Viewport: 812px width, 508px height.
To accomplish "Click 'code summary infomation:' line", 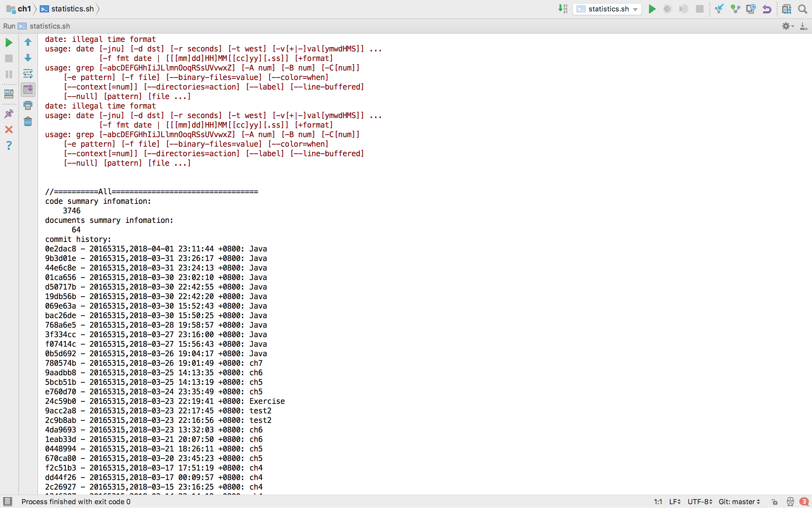I will (98, 201).
